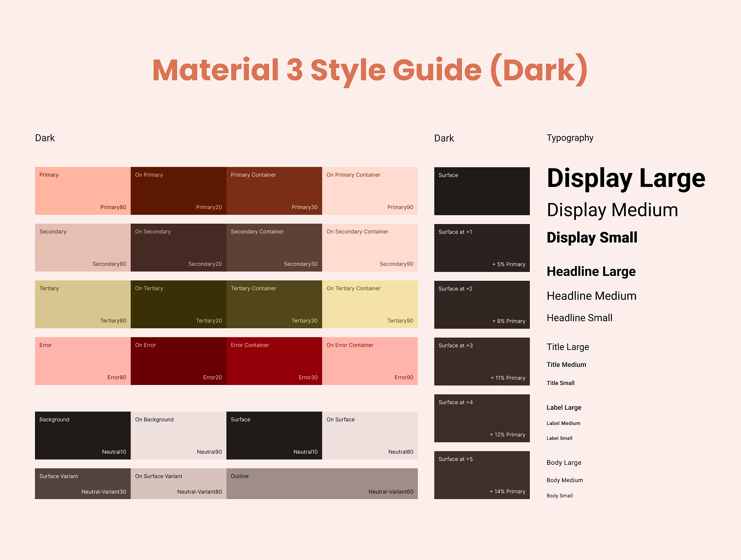Click the Title Small text sample
The image size is (741, 560).
(x=560, y=383)
